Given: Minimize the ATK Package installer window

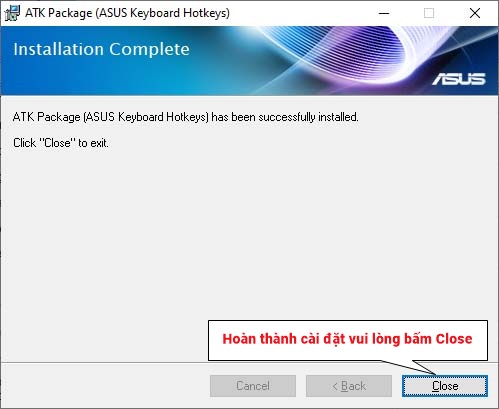Looking at the screenshot, I should coord(384,13).
